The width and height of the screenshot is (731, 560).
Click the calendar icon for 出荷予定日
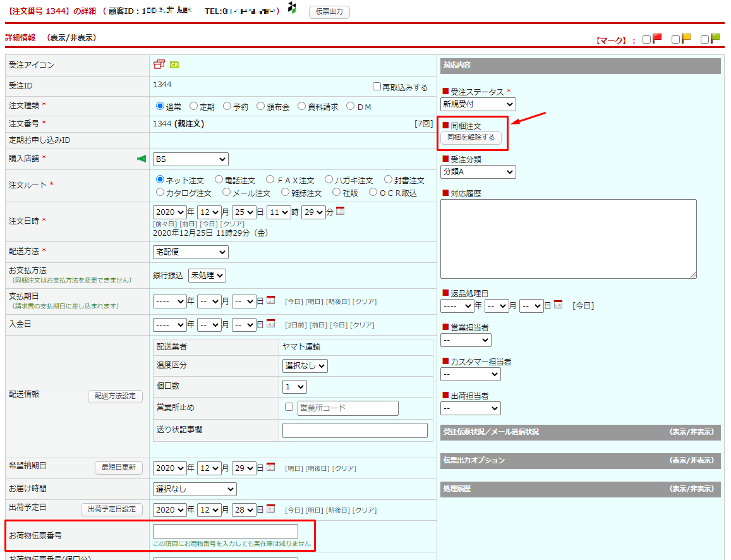(x=271, y=509)
